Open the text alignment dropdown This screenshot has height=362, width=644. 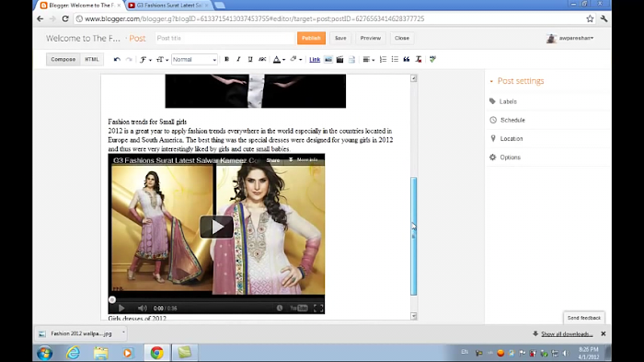click(368, 59)
